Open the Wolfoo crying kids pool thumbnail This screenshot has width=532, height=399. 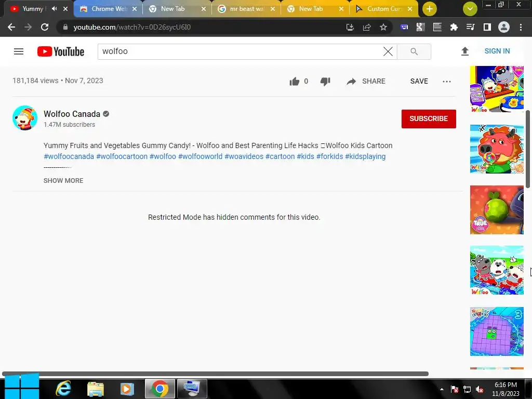point(497,270)
